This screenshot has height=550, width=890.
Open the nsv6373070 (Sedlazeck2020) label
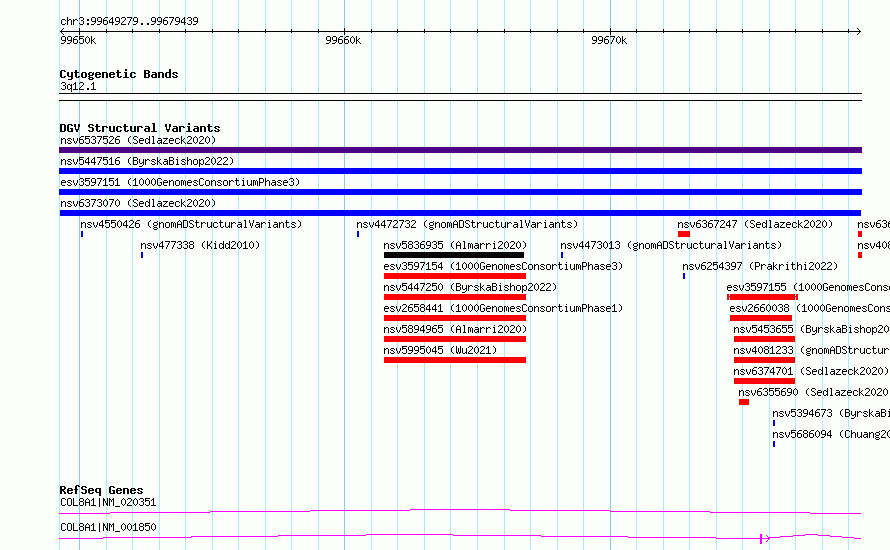pyautogui.click(x=138, y=203)
